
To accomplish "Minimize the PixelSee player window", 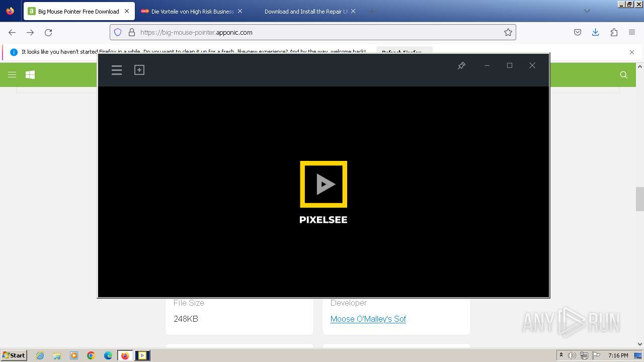I will tap(487, 65).
